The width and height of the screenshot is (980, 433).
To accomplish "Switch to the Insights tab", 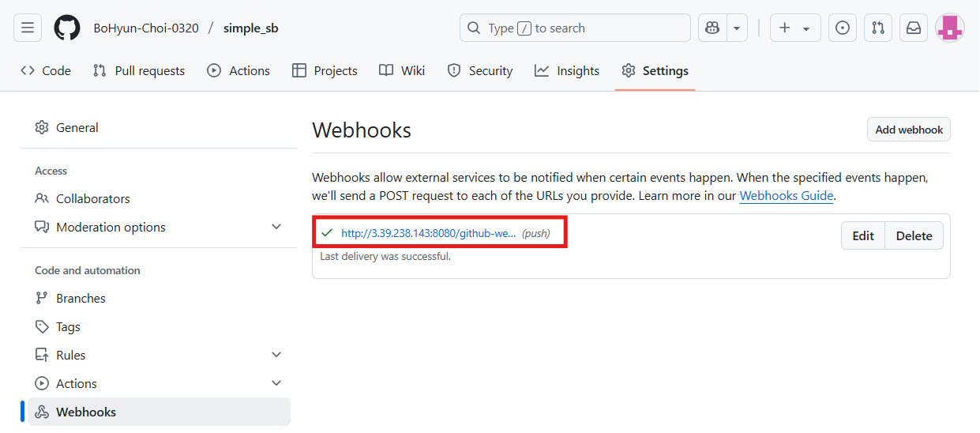I will [x=567, y=70].
